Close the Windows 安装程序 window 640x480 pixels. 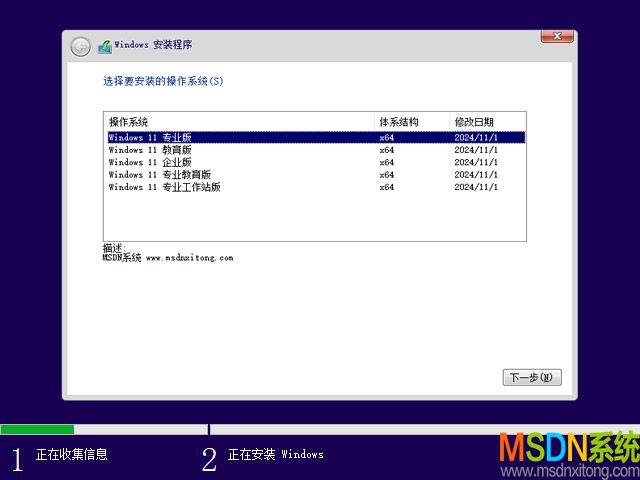(x=557, y=36)
